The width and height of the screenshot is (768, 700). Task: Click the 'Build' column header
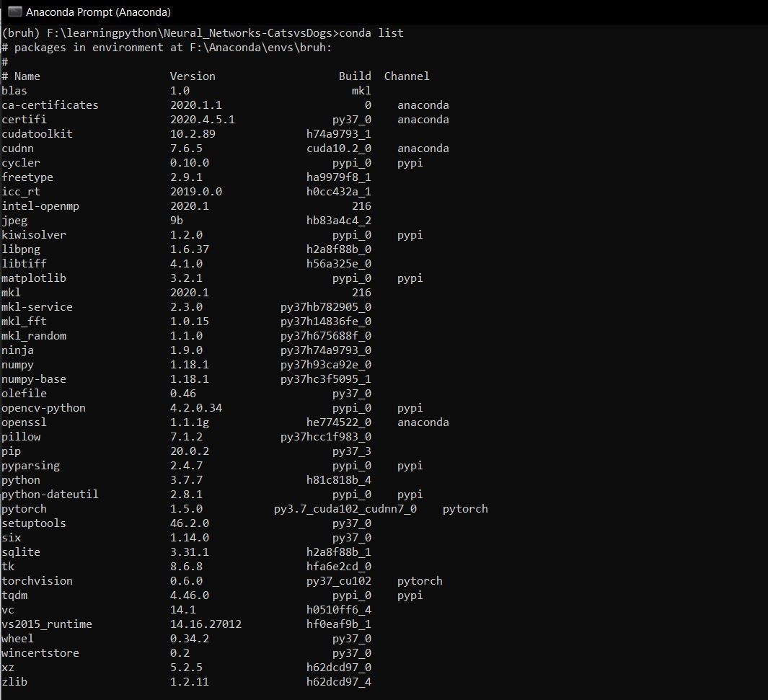tap(355, 76)
